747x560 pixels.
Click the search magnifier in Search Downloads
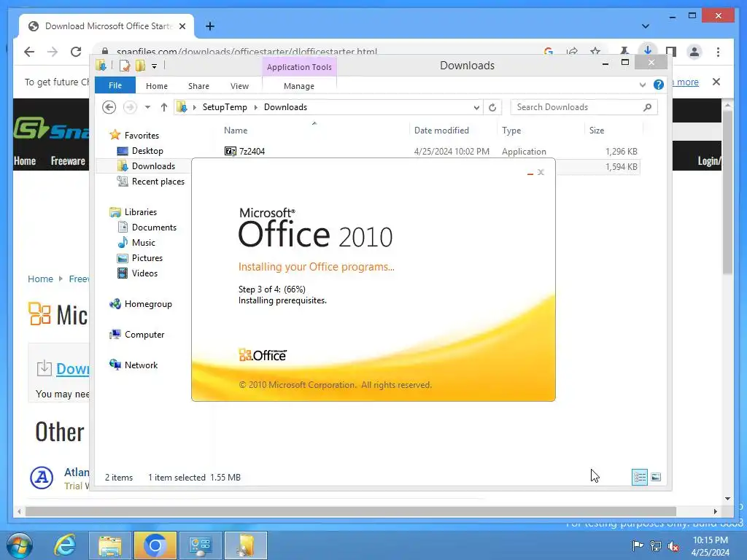(x=647, y=107)
